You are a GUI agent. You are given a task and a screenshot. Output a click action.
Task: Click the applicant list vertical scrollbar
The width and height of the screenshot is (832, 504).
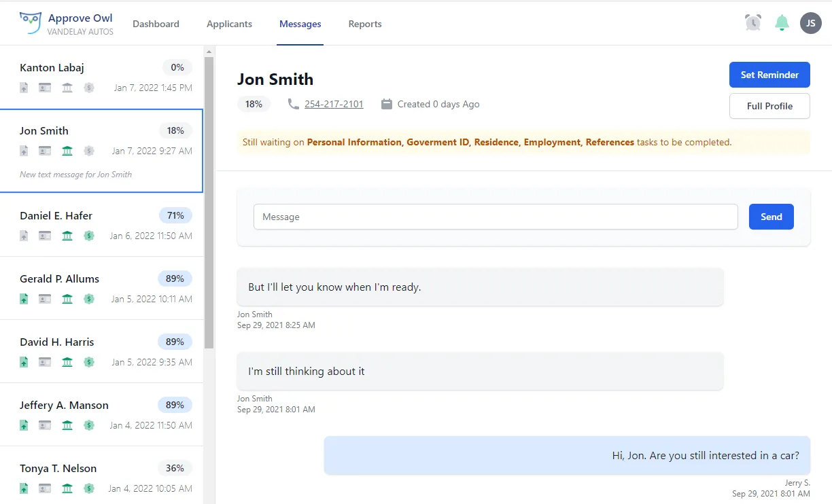[x=209, y=204]
